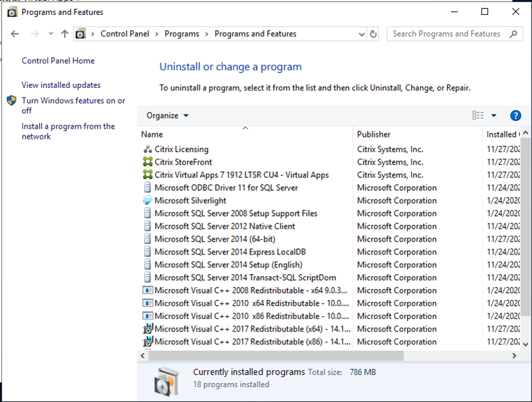Image resolution: width=532 pixels, height=402 pixels.
Task: Click the Citrix StoreFront program icon
Action: tap(148, 162)
